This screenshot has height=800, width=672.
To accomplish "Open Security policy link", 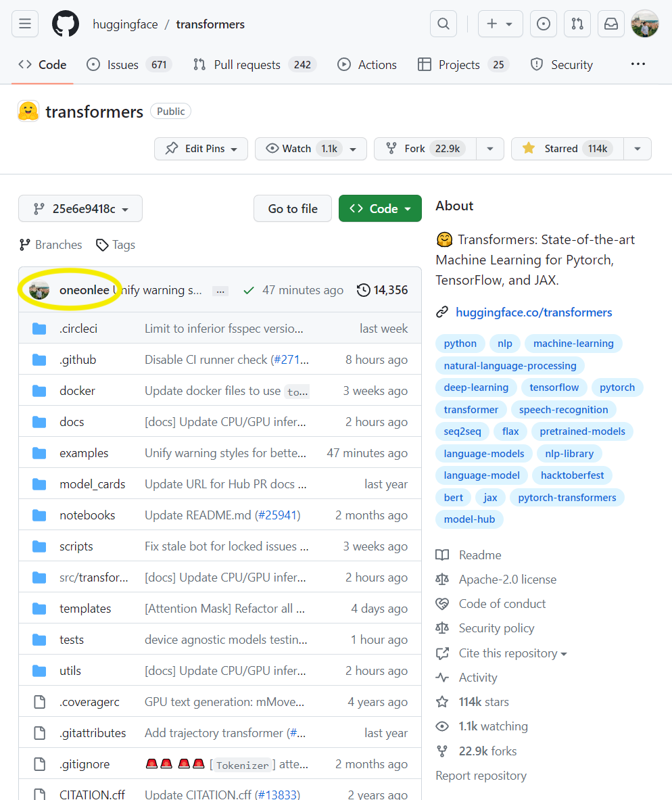I will [x=496, y=628].
